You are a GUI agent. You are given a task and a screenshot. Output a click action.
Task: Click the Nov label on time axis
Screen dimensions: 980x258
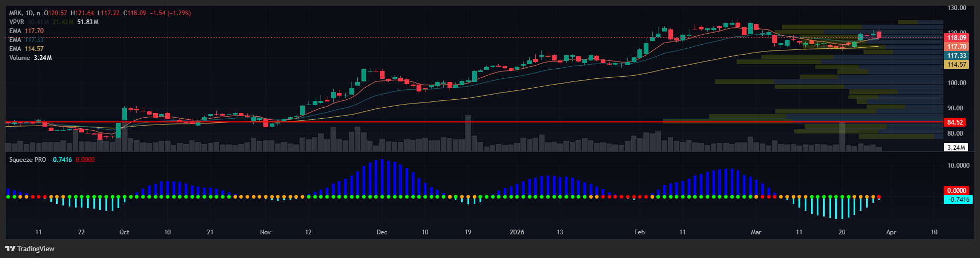pyautogui.click(x=265, y=232)
